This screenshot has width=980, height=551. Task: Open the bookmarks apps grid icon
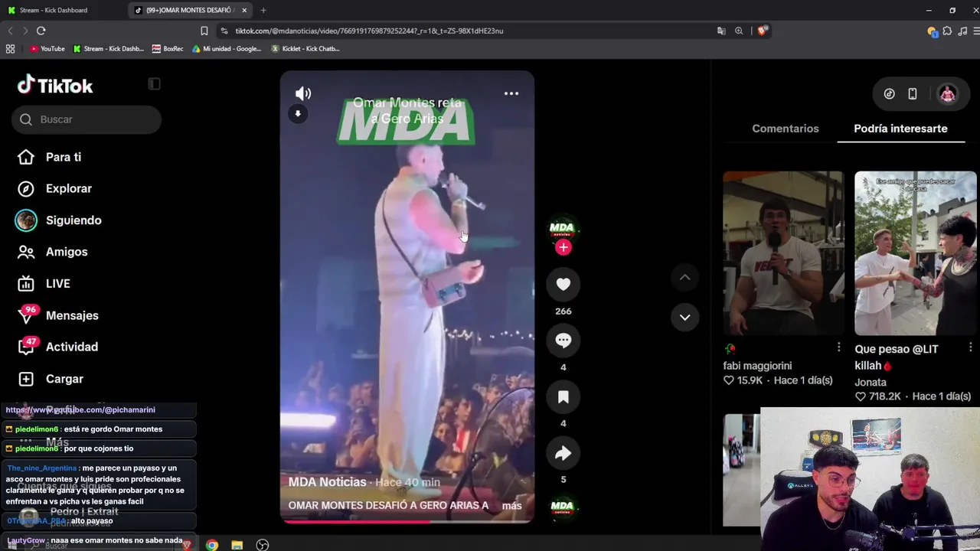tap(10, 49)
